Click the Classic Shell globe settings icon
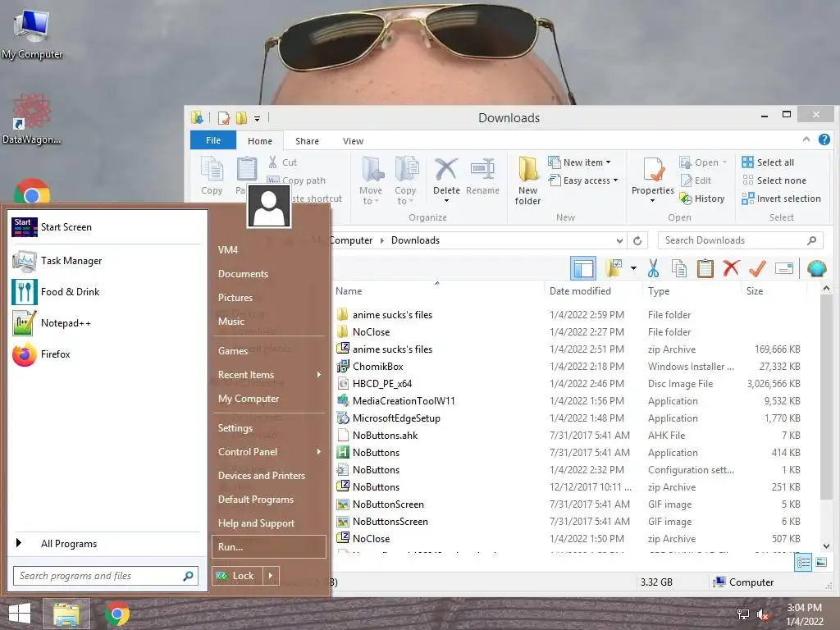This screenshot has width=840, height=630. (816, 268)
